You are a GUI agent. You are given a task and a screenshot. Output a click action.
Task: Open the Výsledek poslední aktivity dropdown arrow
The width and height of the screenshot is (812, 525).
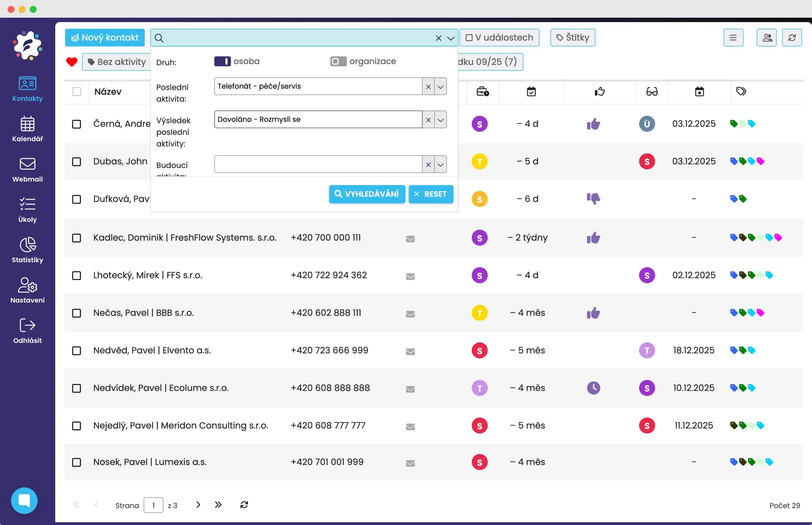440,120
